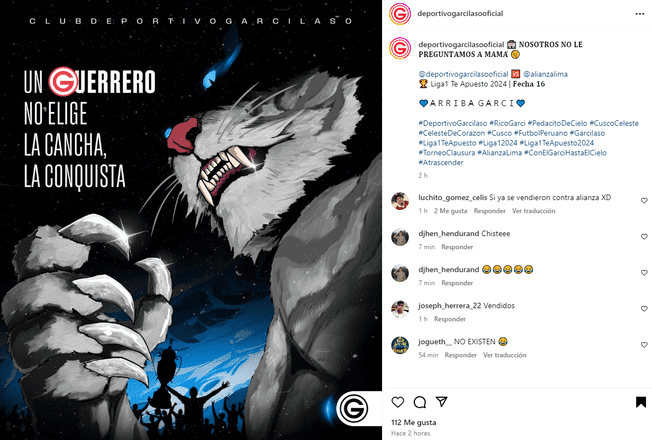The width and height of the screenshot is (652, 440).
Task: Open the comment bubble icon
Action: click(420, 402)
